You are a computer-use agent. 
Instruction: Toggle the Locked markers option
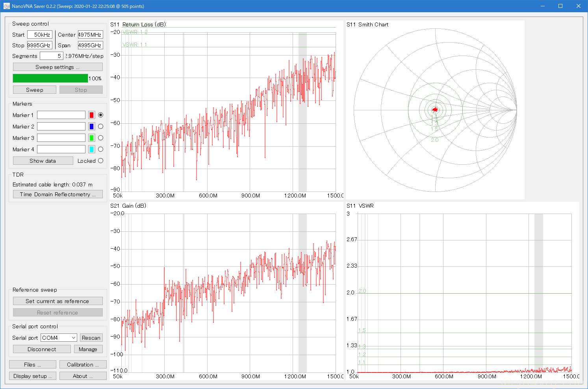point(101,161)
